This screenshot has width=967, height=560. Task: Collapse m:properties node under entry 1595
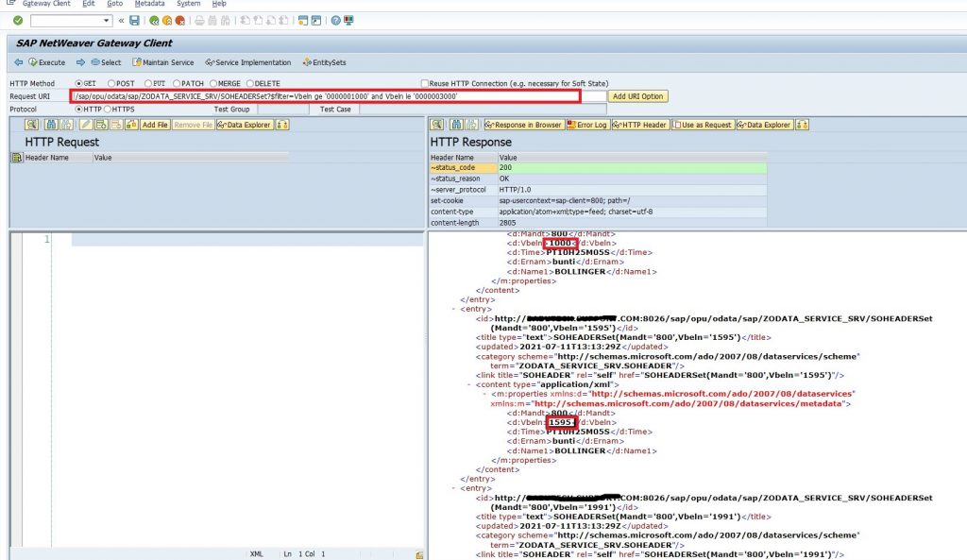point(484,394)
